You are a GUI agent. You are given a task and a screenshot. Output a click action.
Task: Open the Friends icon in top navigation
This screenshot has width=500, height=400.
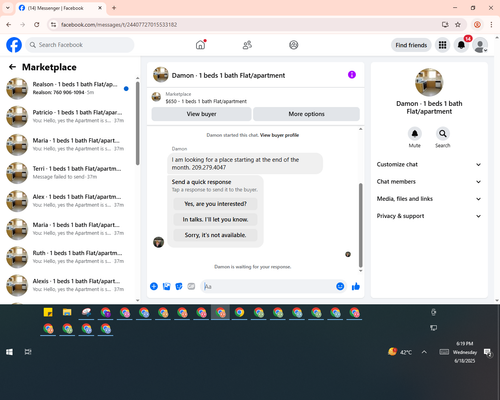(x=247, y=45)
